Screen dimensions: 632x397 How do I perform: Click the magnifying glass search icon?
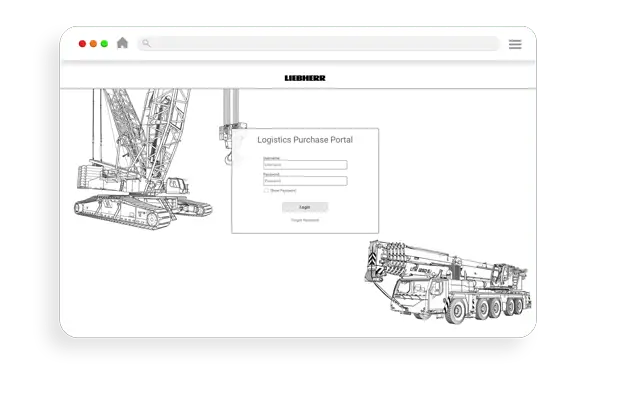click(146, 43)
